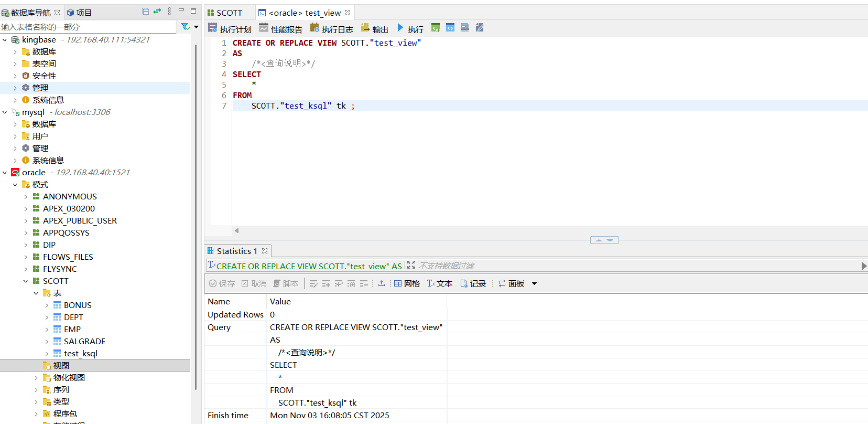This screenshot has width=868, height=424.
Task: Click the collapse all icon in navigator
Action: [x=145, y=12]
